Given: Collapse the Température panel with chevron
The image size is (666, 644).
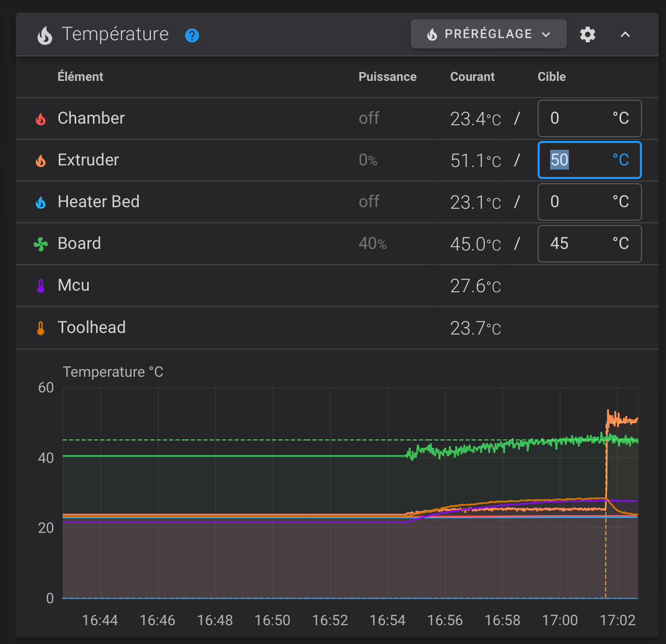Looking at the screenshot, I should point(625,34).
